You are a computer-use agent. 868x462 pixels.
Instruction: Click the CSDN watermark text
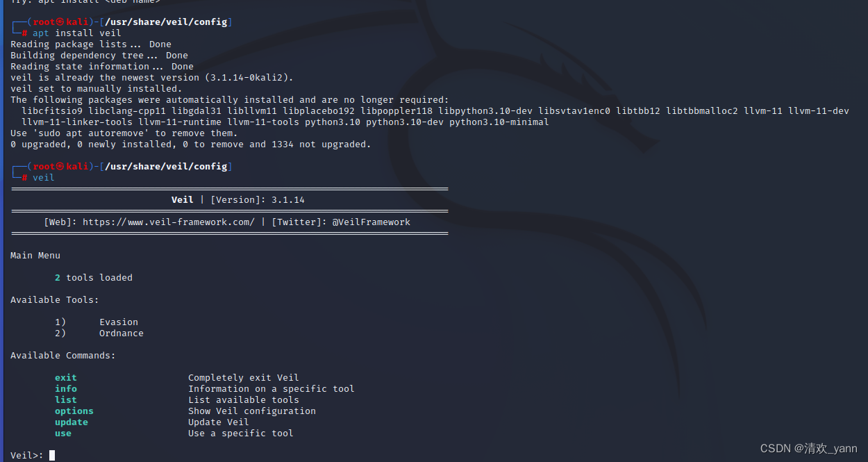click(808, 449)
